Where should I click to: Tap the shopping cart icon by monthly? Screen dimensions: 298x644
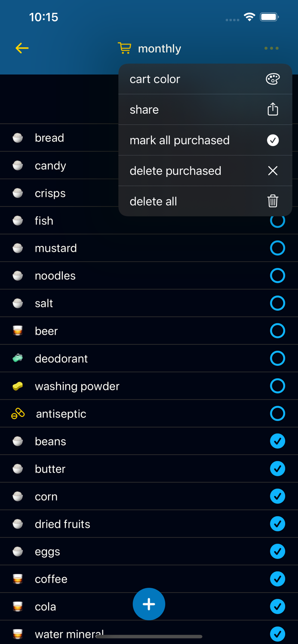tap(124, 48)
